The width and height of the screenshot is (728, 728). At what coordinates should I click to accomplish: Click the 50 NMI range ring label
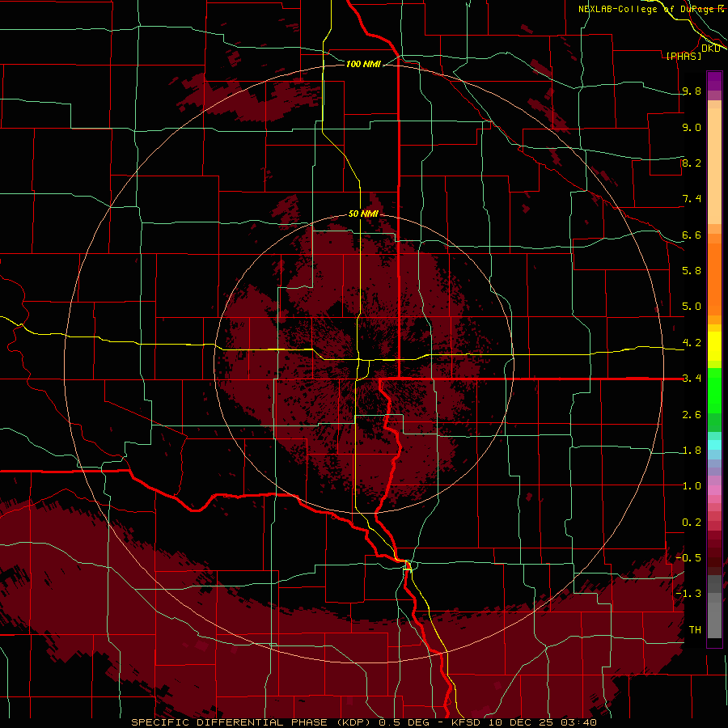coord(363,214)
